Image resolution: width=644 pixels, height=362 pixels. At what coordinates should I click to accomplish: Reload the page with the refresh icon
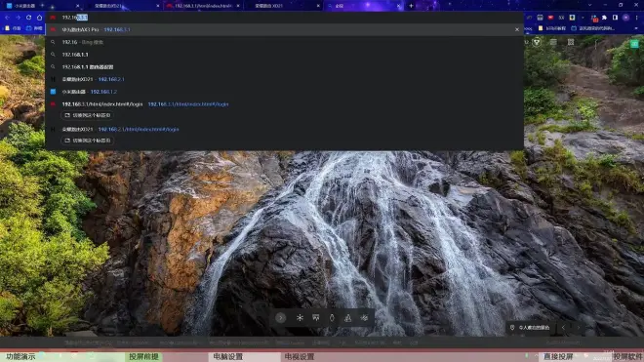click(28, 18)
